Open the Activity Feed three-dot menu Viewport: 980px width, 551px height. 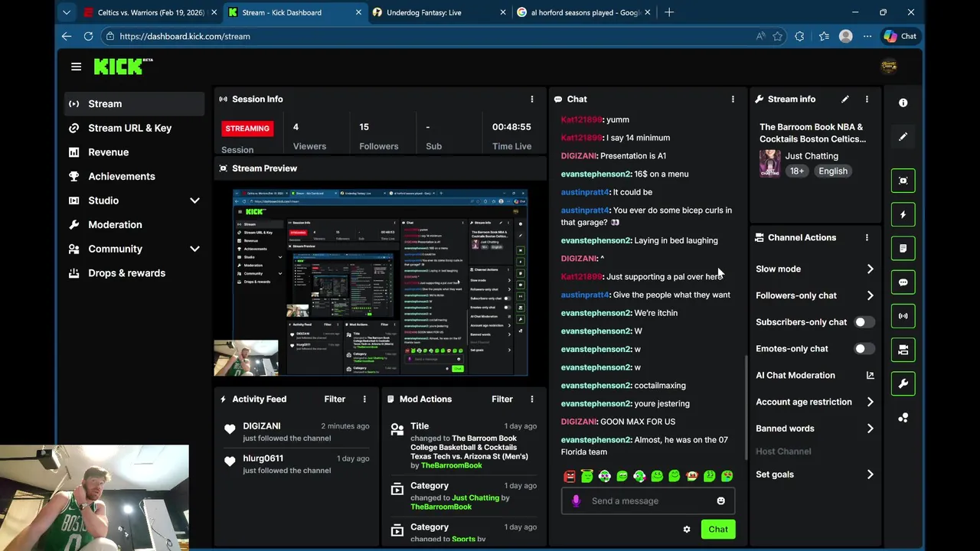(364, 399)
